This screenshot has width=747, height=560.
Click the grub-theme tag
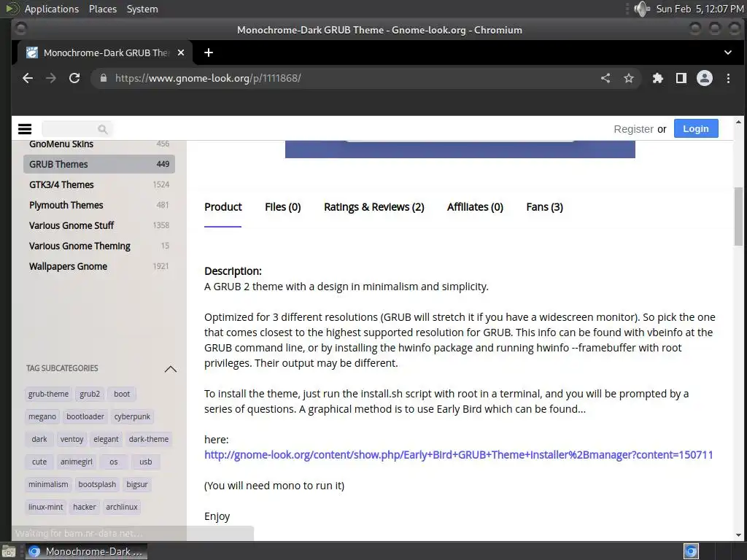pos(48,394)
